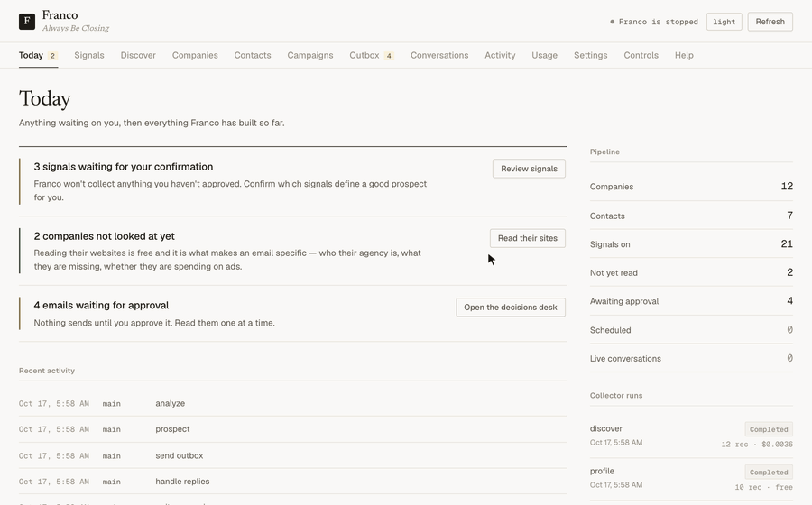Image resolution: width=812 pixels, height=505 pixels.
Task: Click the "prospect" activity row
Action: [x=293, y=429]
